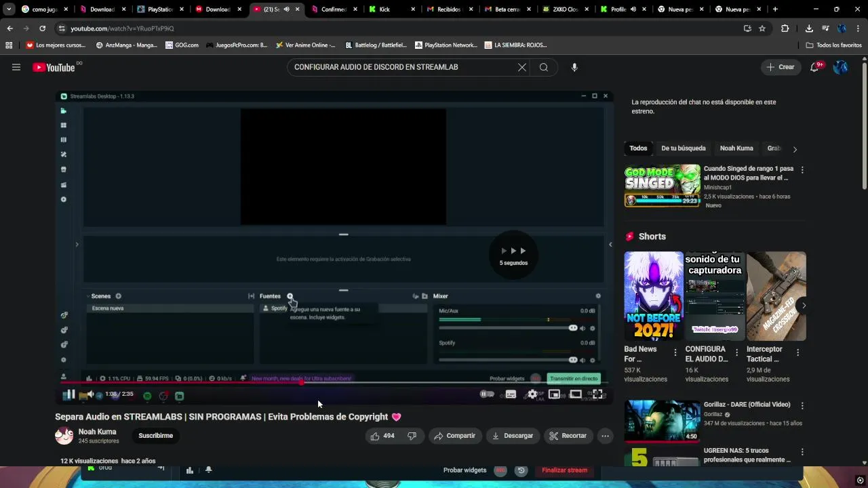
Task: Open the YouTube guide hamburger menu
Action: (x=16, y=67)
